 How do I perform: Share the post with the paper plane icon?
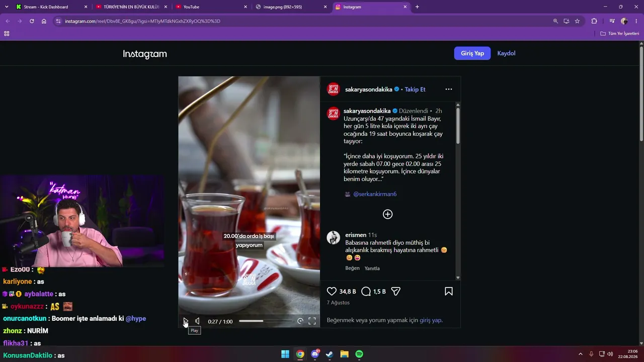click(x=396, y=291)
